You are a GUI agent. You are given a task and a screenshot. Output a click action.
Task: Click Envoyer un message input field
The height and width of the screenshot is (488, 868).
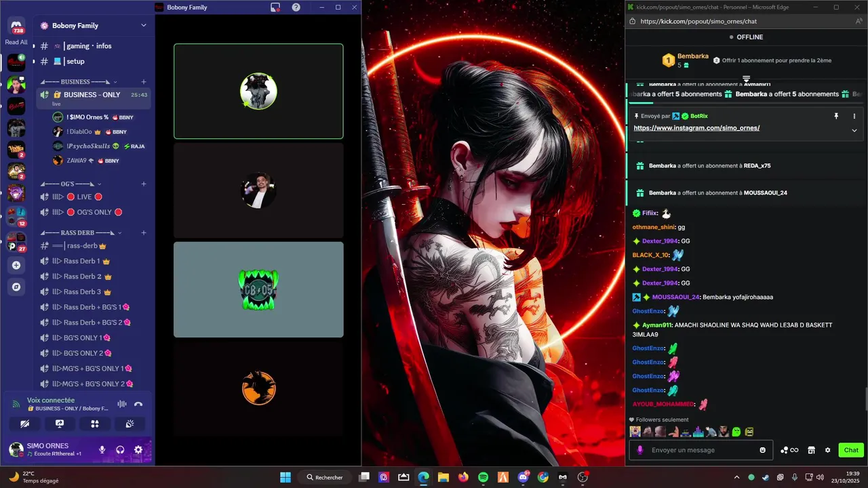[702, 450]
